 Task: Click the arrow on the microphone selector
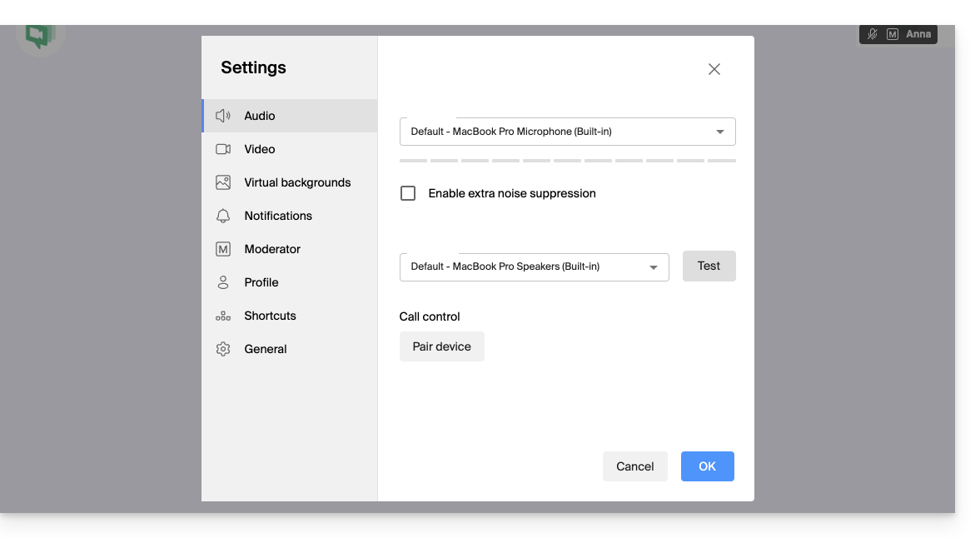click(x=720, y=132)
